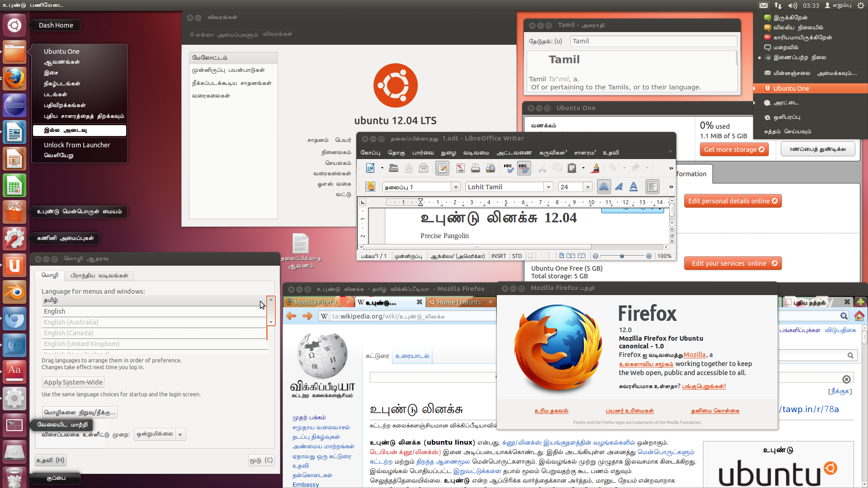This screenshot has height=488, width=868.
Task: Click Firefox back arrow button
Action: [292, 316]
